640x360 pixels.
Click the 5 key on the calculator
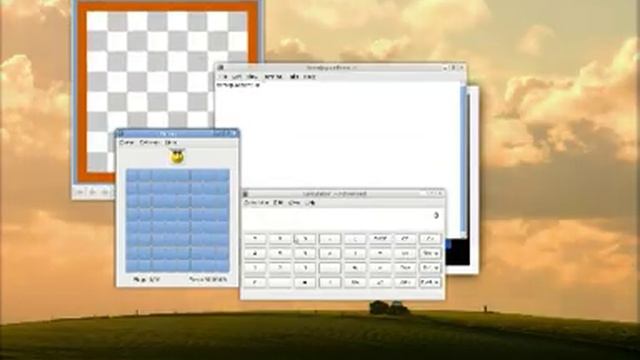coord(280,253)
